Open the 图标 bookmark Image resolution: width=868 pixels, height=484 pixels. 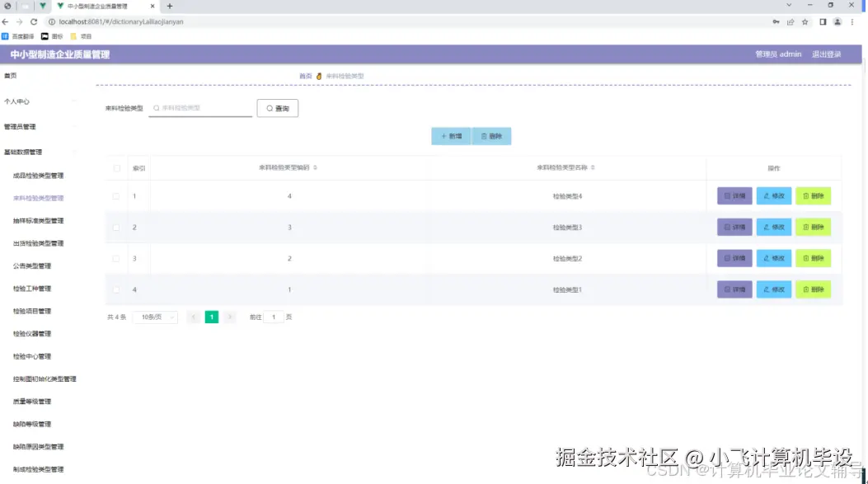pyautogui.click(x=52, y=36)
